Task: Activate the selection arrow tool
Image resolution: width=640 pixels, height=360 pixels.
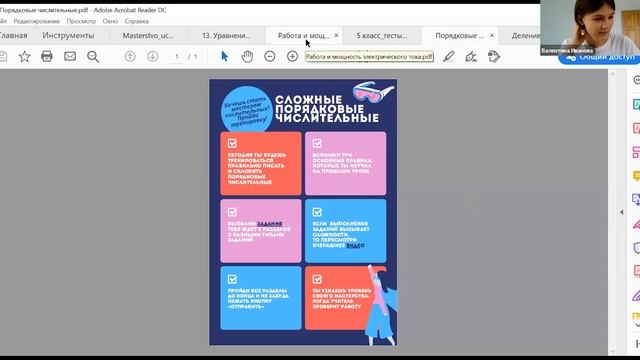Action: [x=224, y=56]
